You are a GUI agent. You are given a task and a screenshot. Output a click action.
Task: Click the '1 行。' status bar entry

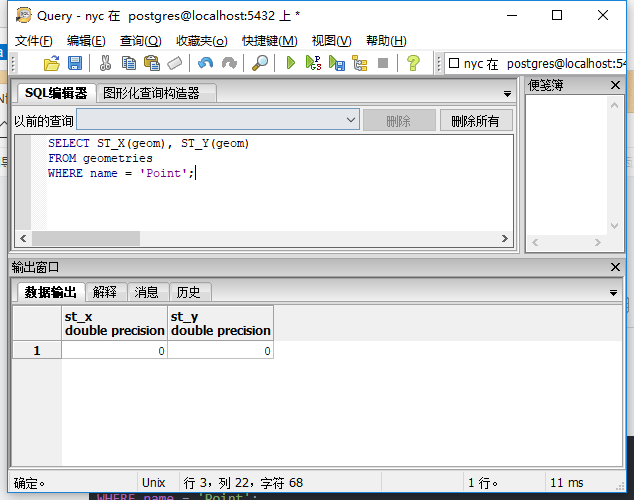(x=483, y=483)
